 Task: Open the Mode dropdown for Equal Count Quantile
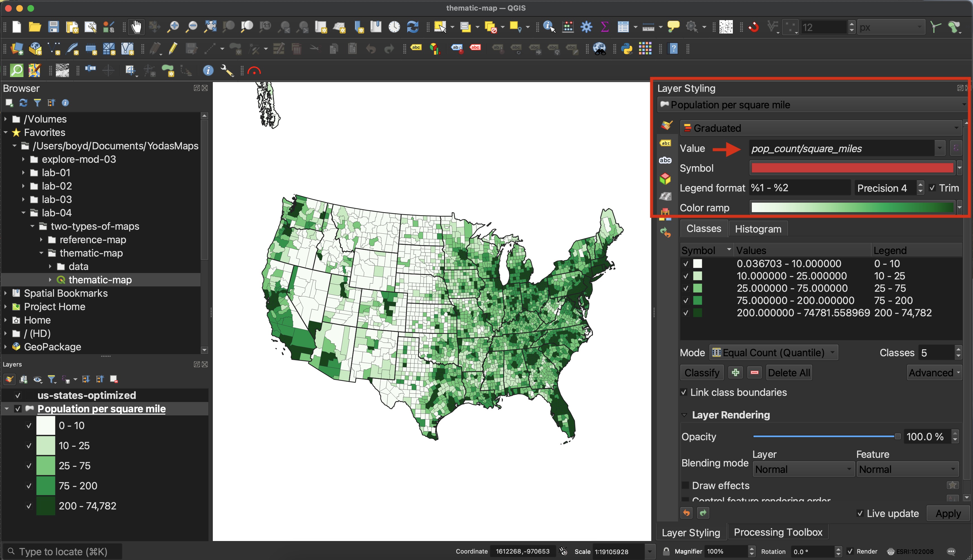(x=772, y=353)
